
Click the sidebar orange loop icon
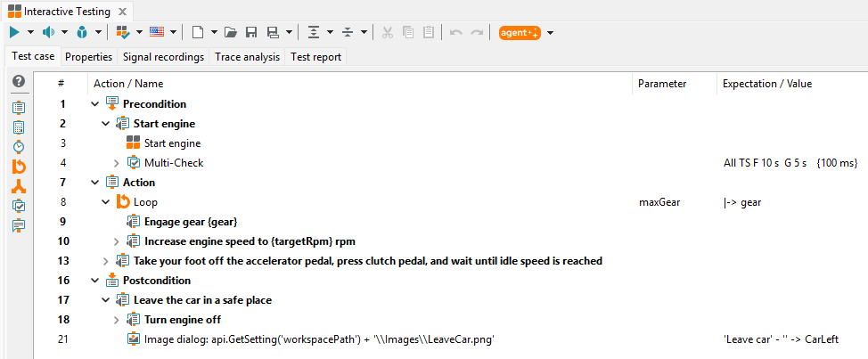tap(19, 166)
